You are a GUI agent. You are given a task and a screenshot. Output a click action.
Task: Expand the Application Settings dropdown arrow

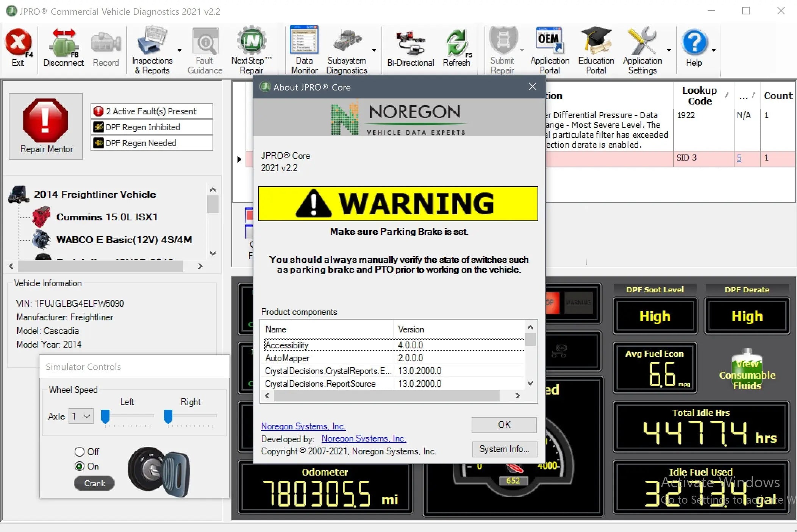coord(669,50)
